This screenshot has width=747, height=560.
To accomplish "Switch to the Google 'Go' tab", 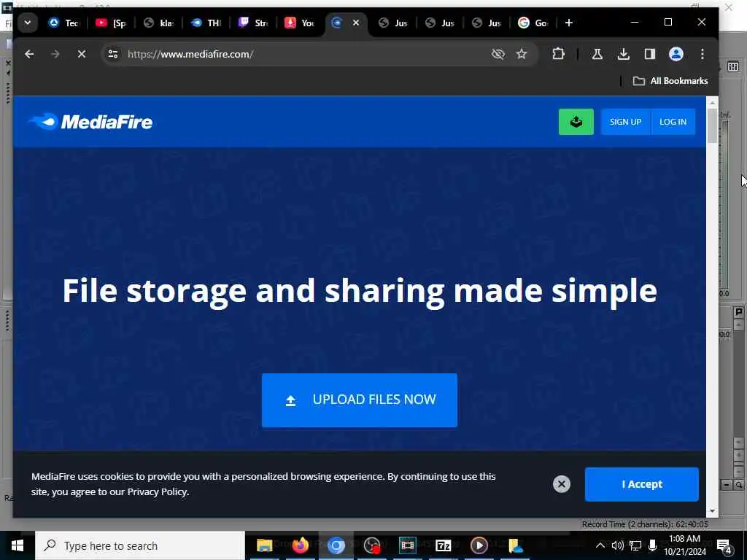I will click(x=533, y=23).
